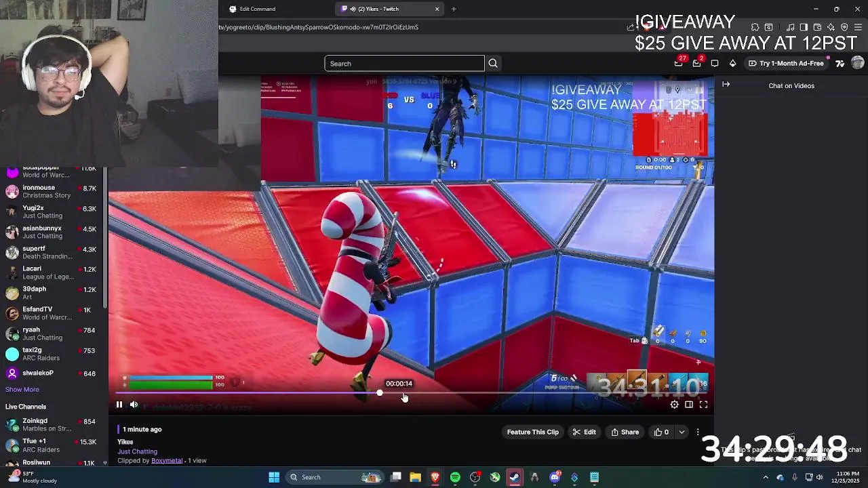Click the browser address bar URL
The height and width of the screenshot is (488, 868).
(x=319, y=27)
